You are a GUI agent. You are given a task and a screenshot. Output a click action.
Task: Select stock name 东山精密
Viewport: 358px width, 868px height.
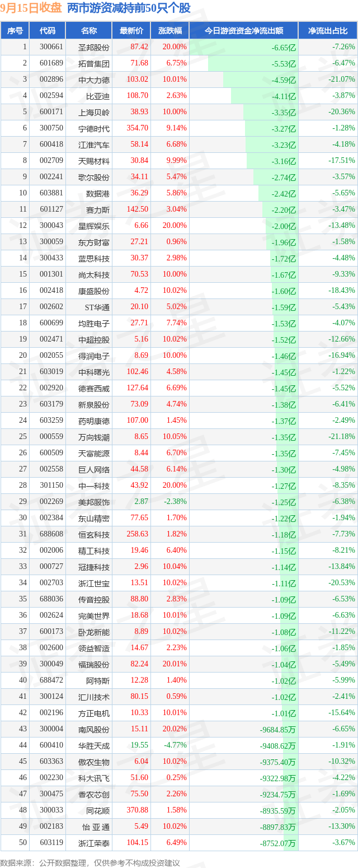coord(94,518)
